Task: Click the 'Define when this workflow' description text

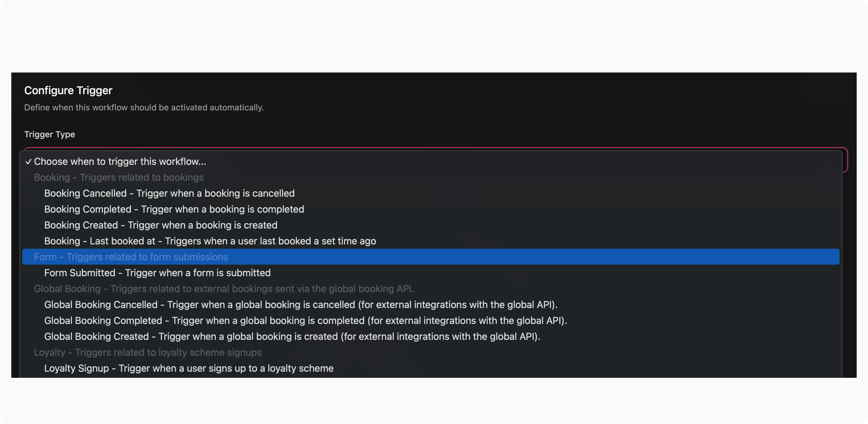Action: 144,108
